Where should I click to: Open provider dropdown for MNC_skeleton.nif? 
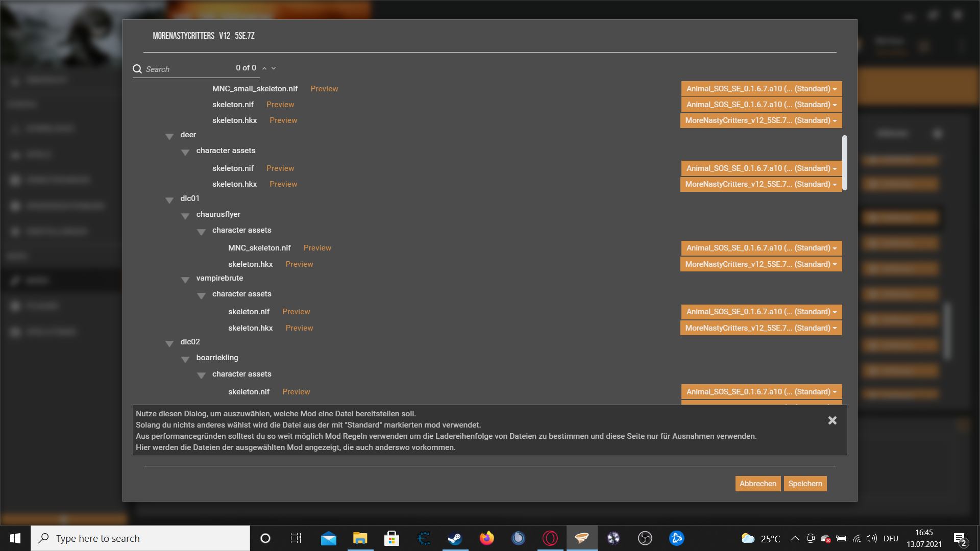pyautogui.click(x=761, y=248)
